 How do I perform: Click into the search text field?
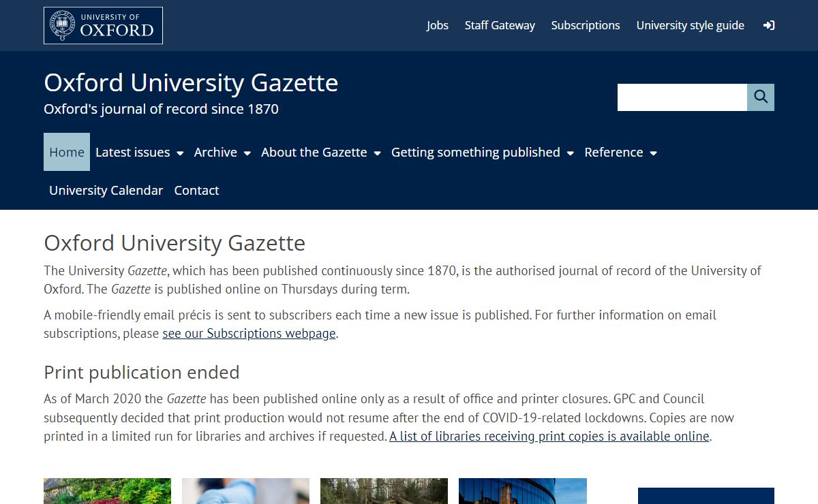[682, 97]
